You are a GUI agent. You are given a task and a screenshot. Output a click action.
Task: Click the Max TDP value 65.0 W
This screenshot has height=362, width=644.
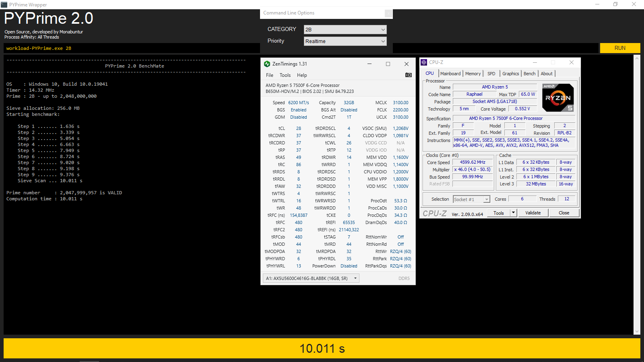pos(528,94)
